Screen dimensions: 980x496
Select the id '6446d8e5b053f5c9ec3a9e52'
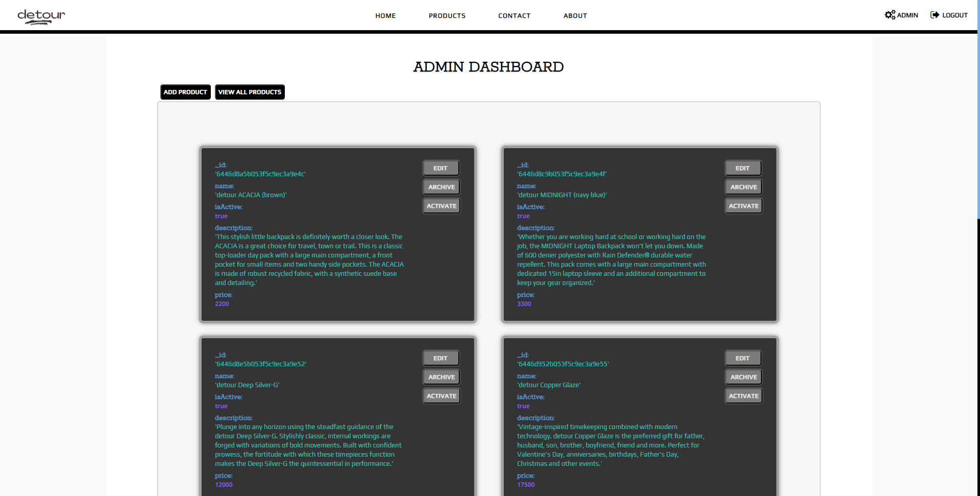[261, 364]
